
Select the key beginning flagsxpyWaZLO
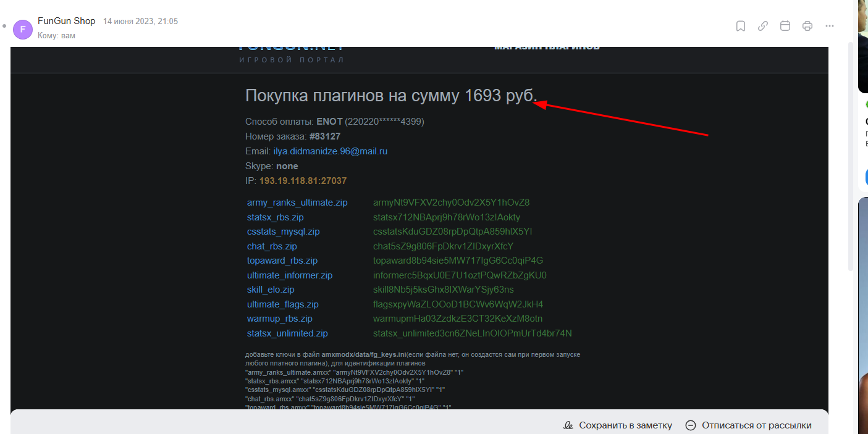[458, 304]
